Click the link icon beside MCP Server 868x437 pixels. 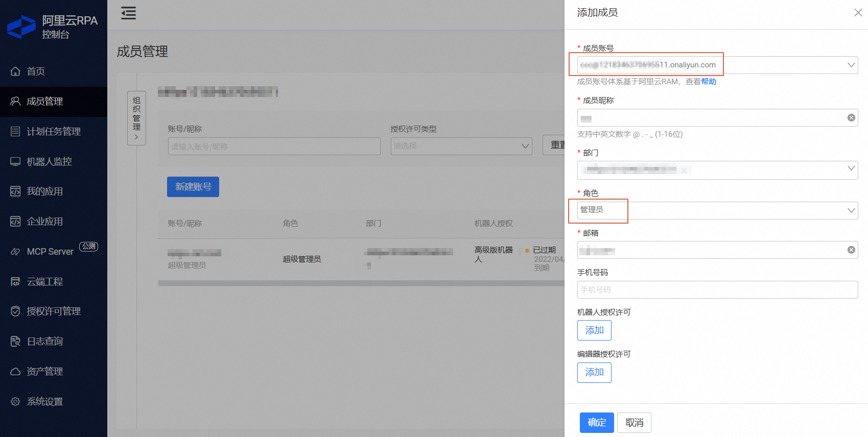15,252
